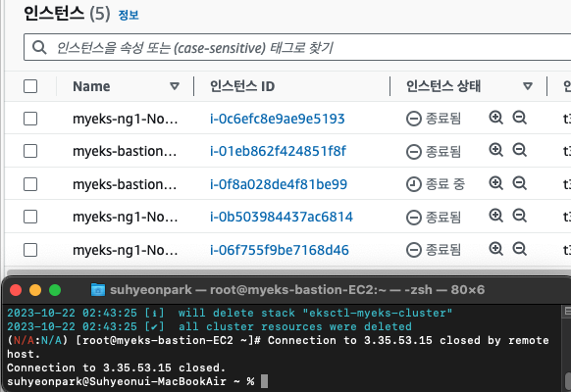
Task: Click the 인스턴스 ID column header
Action: click(x=242, y=86)
